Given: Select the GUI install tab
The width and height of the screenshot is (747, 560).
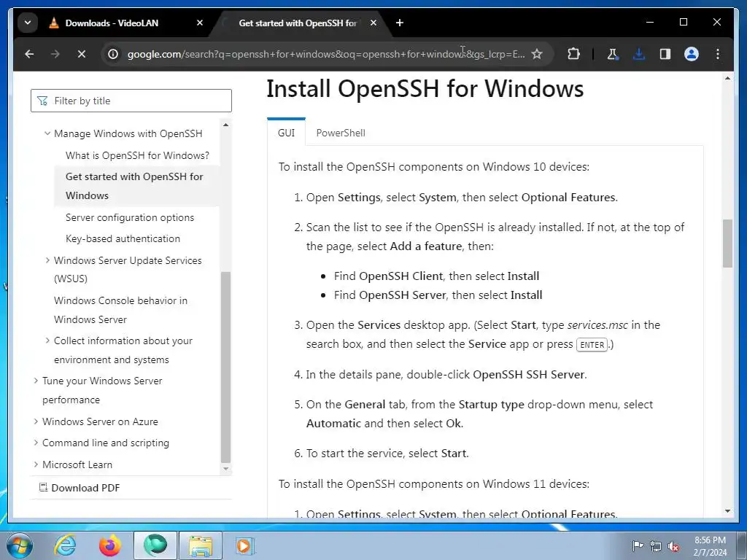Looking at the screenshot, I should point(286,133).
